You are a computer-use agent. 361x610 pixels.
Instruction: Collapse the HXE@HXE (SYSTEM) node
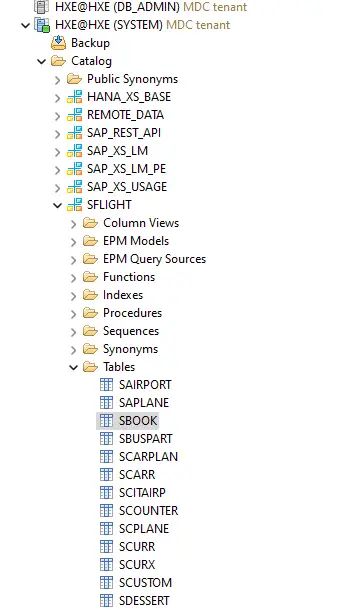tap(26, 26)
